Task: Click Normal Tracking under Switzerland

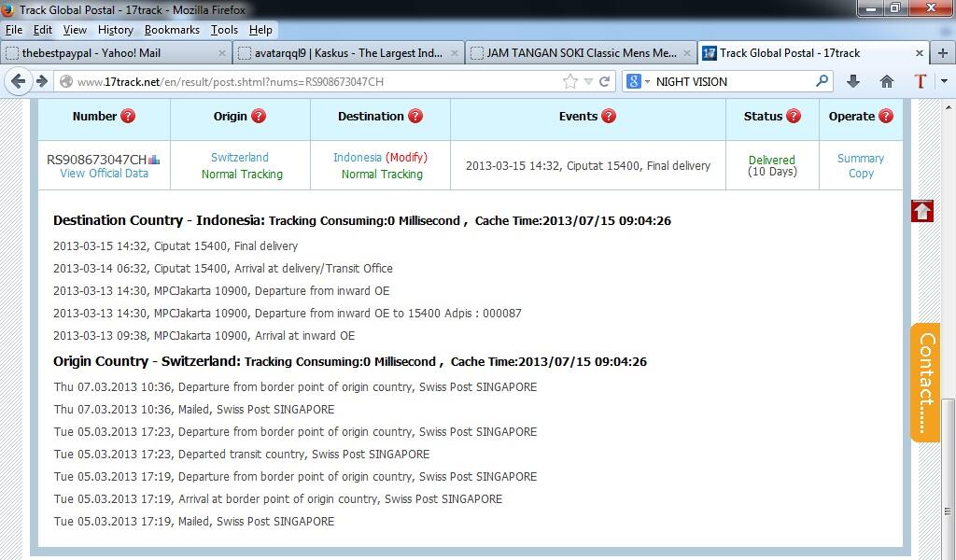Action: click(242, 175)
